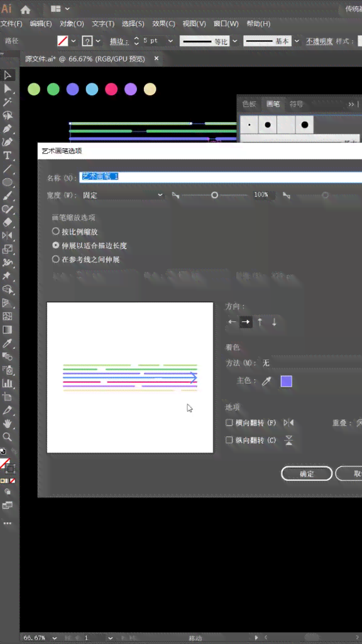The height and width of the screenshot is (644, 362).
Task: Open the 等比 width profile dropdown
Action: pyautogui.click(x=235, y=41)
